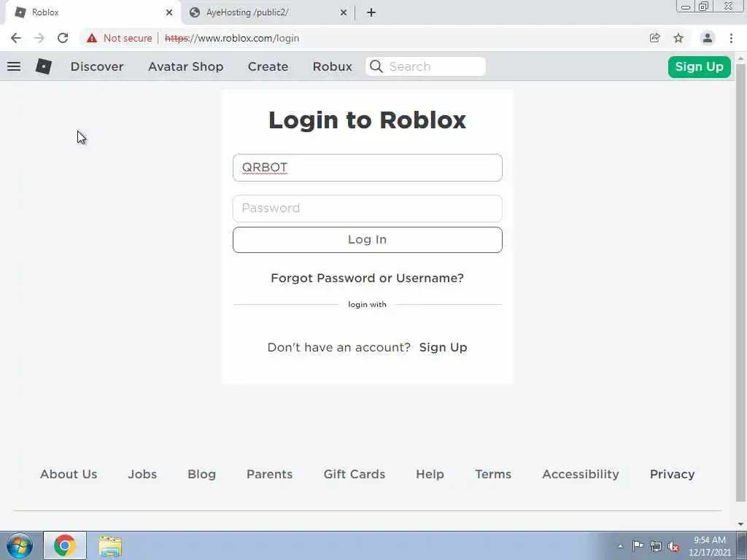Screen dimensions: 747x560
Task: Go back using the browser back arrow
Action: tap(16, 38)
